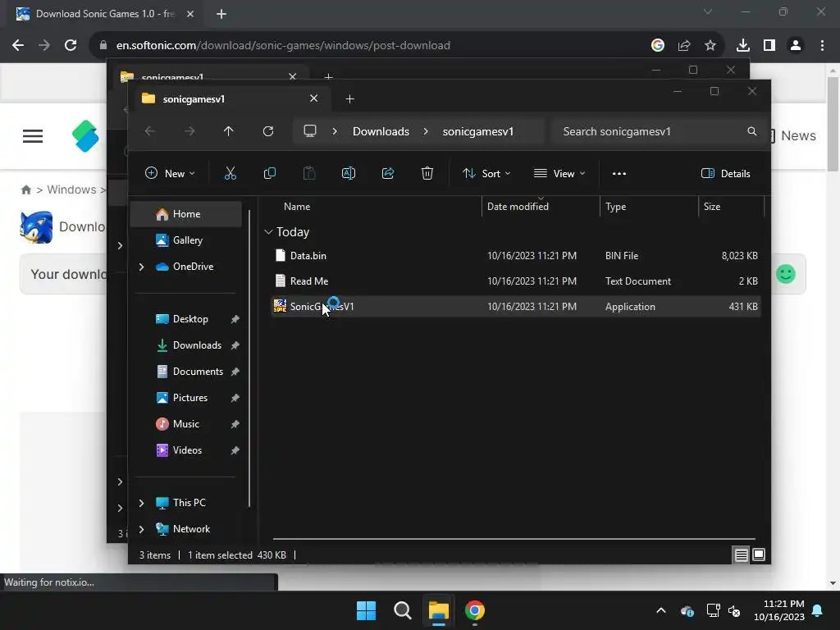
Task: Click the Rename icon in toolbar
Action: coord(348,173)
